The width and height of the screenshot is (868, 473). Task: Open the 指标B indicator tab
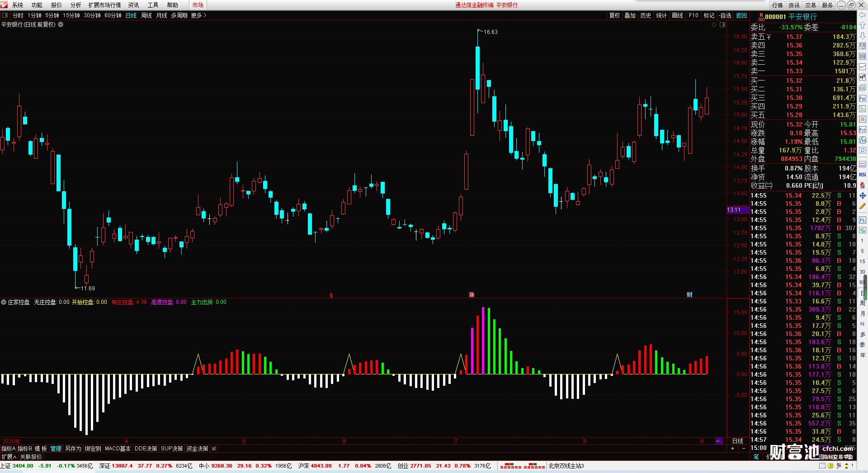point(25,449)
